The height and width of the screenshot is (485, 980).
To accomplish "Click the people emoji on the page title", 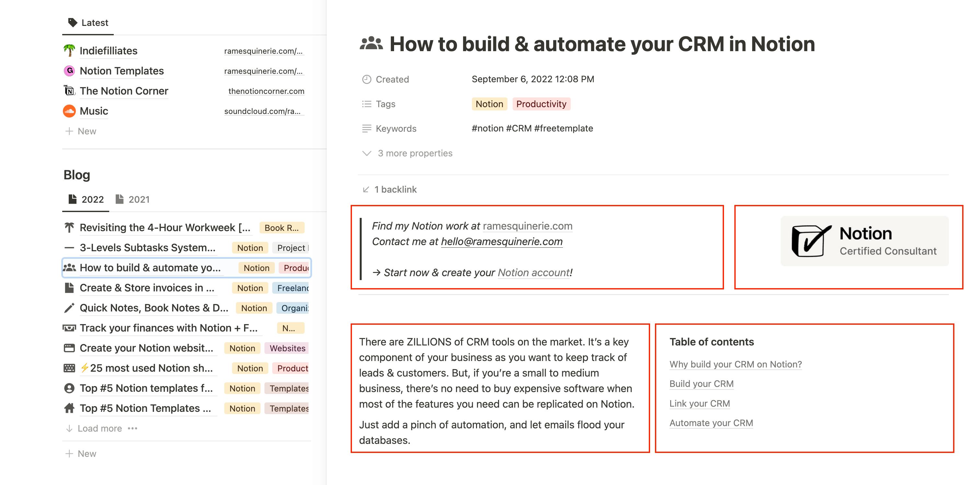I will (x=372, y=43).
